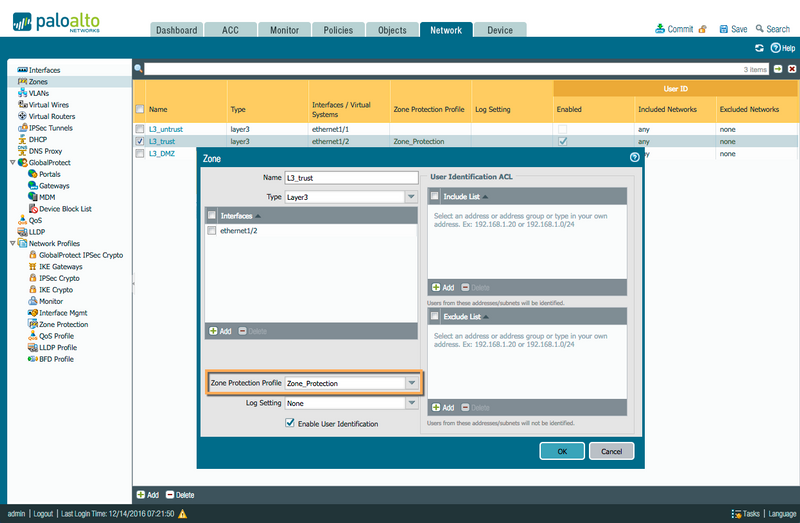Viewport: 800px width, 523px height.
Task: Open the Zone Protection Profile dropdown
Action: (x=411, y=383)
